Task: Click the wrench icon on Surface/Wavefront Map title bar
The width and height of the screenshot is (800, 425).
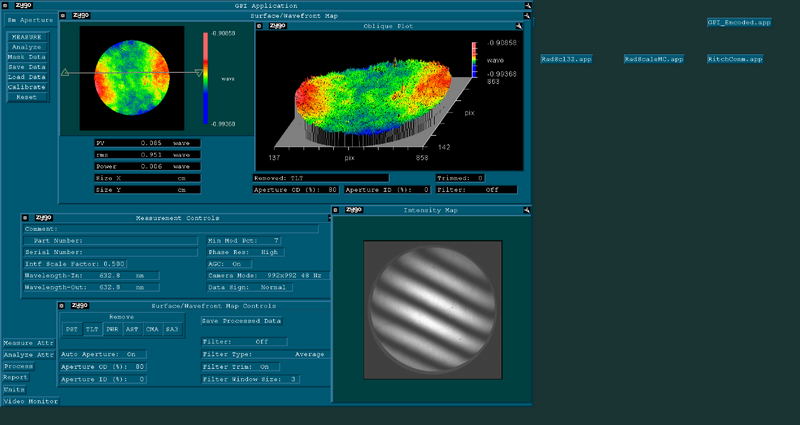Action: click(x=527, y=16)
